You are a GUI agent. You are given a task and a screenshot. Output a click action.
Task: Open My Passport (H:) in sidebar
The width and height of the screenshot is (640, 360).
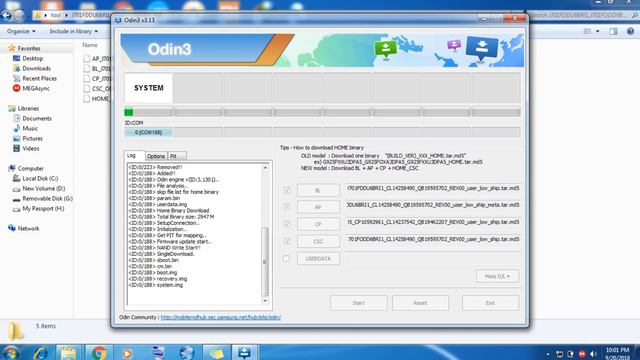point(43,209)
